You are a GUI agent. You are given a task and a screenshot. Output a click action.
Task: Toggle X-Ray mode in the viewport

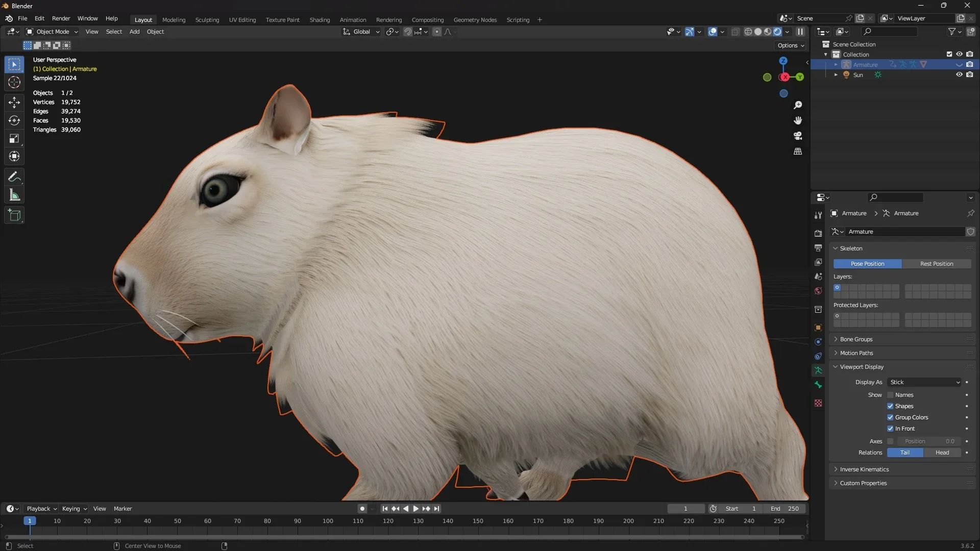click(x=735, y=31)
